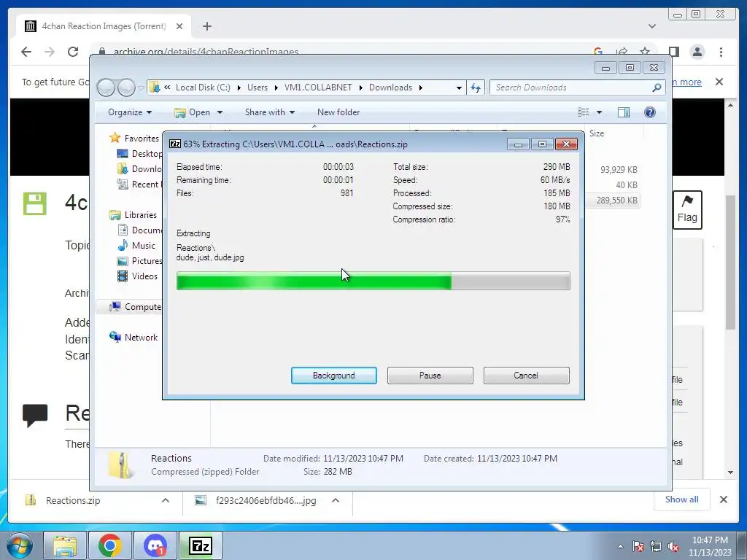Screen dimensions: 747x560
Task: Open the Discord taskbar icon
Action: coord(155,545)
